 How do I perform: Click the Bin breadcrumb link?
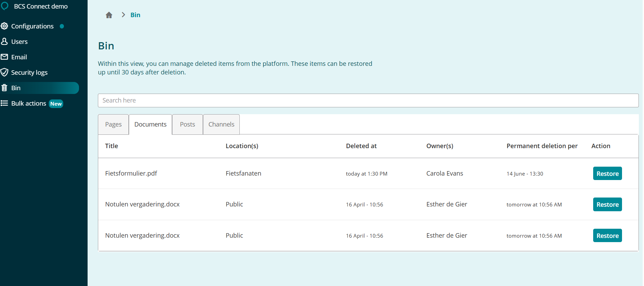pos(135,15)
